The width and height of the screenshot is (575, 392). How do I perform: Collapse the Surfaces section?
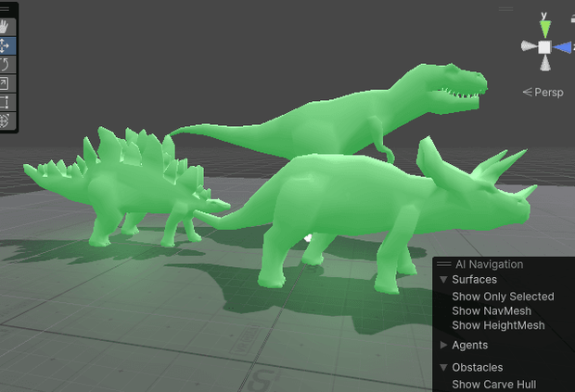443,280
